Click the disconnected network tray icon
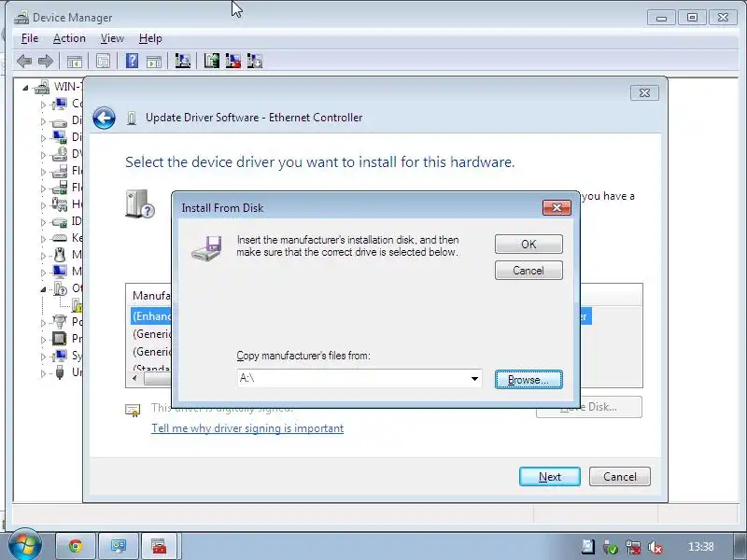 click(633, 548)
